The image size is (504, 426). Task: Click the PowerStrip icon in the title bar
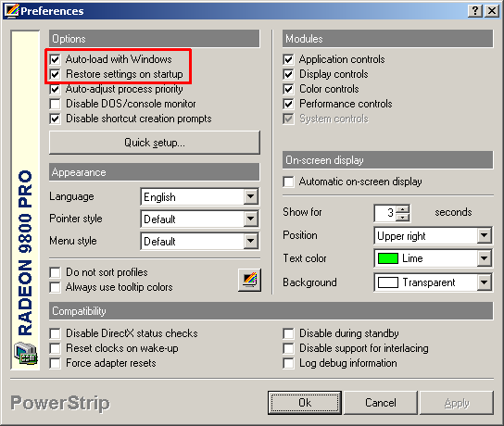pyautogui.click(x=12, y=11)
